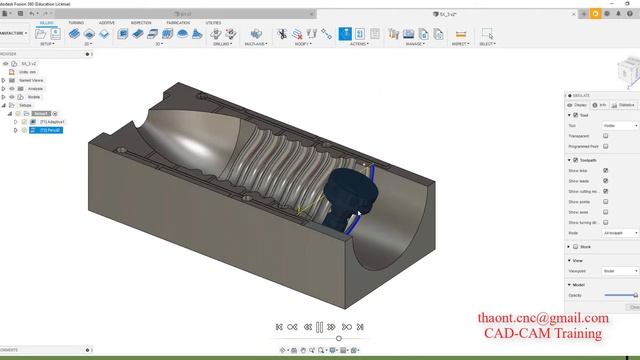The height and width of the screenshot is (360, 640).
Task: Open the Statistics tab in Simulate panel
Action: 624,105
